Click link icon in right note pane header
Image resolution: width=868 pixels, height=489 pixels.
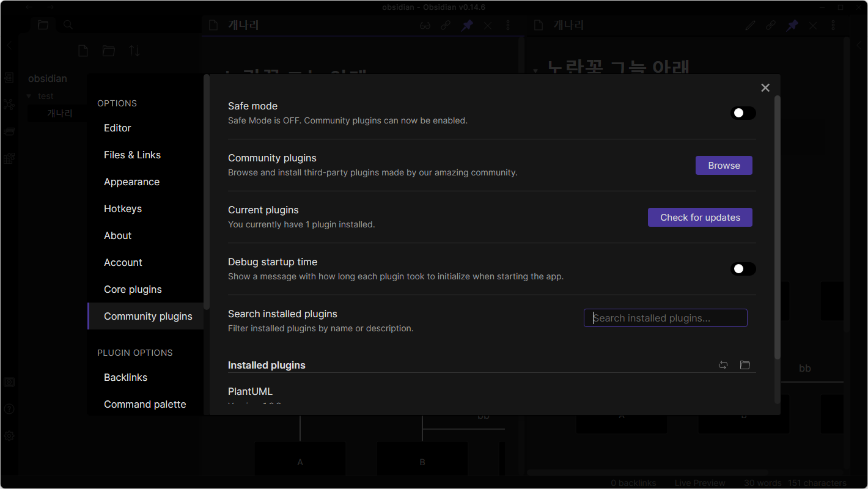pos(771,26)
